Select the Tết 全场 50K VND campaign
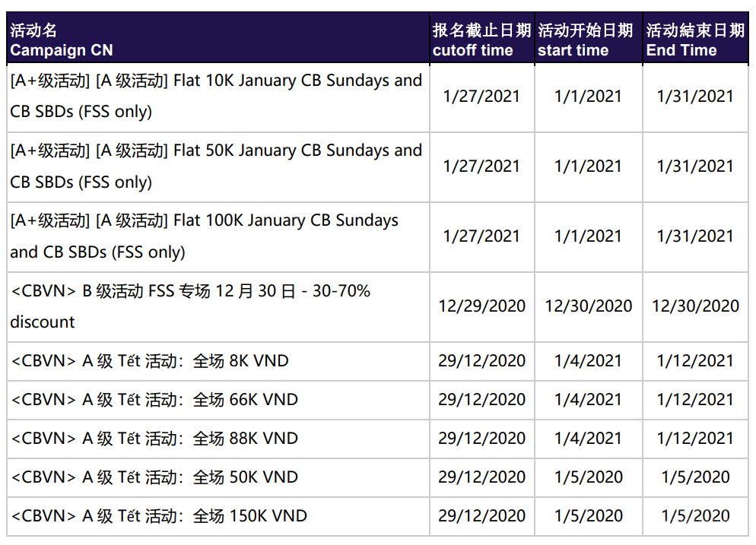 pyautogui.click(x=154, y=477)
